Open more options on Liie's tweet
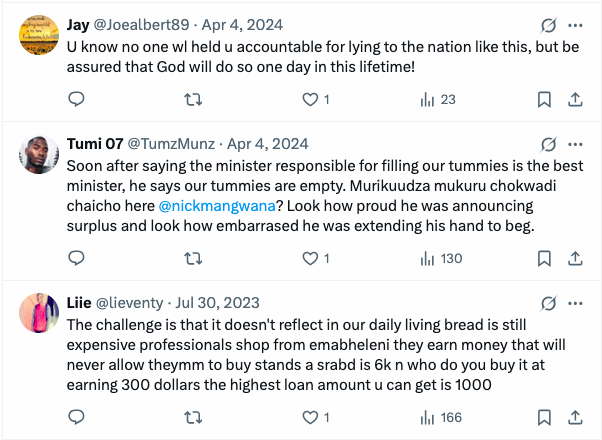Screen dimensions: 602x440 point(576,302)
